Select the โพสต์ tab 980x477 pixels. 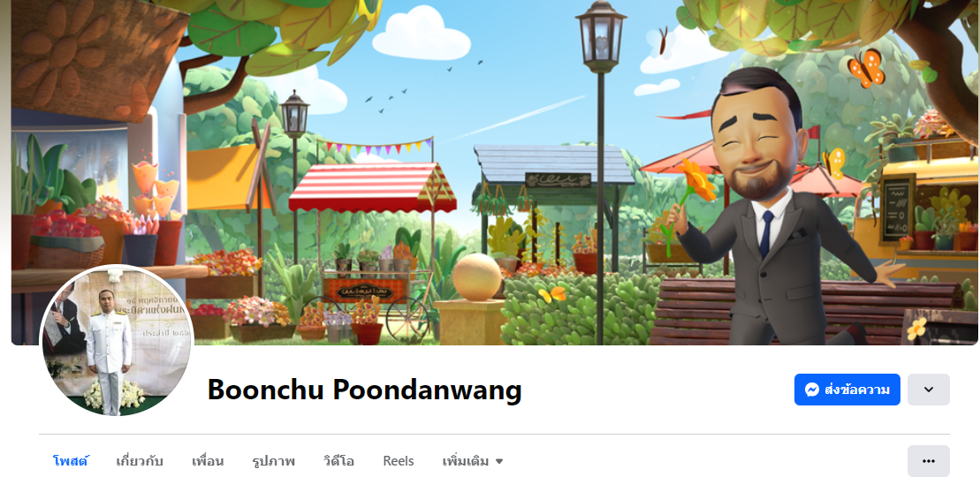(70, 461)
